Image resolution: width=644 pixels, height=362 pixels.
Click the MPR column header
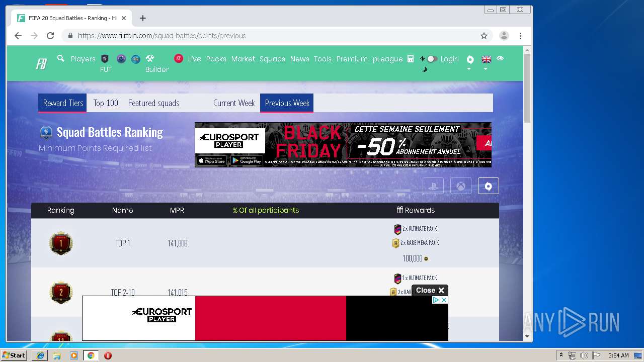177,210
